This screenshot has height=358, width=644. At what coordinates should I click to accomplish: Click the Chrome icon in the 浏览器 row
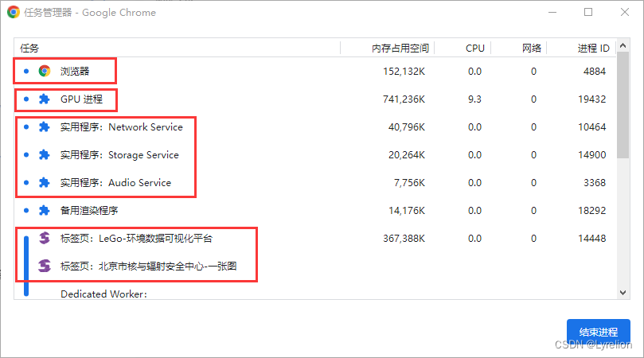[45, 71]
